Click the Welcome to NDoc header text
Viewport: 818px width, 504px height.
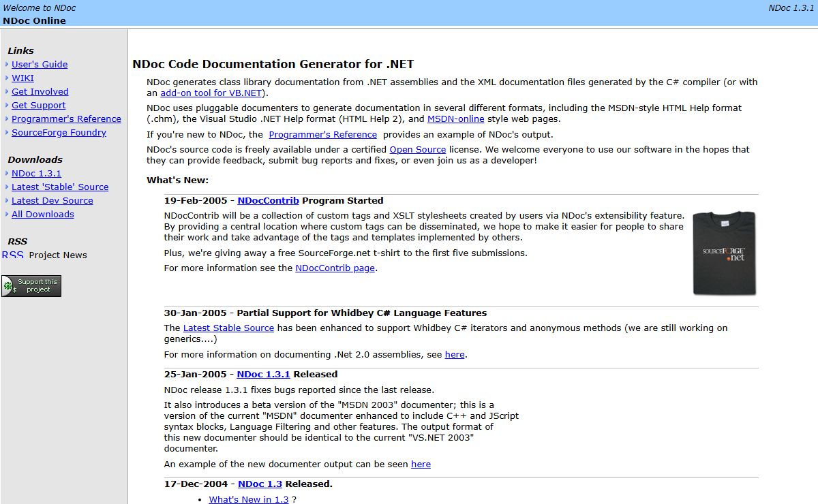(x=40, y=8)
